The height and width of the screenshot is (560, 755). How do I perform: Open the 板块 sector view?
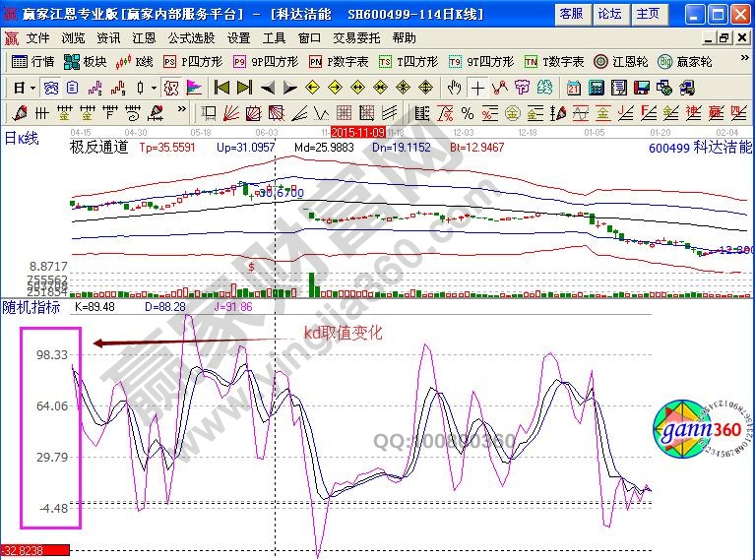click(85, 61)
